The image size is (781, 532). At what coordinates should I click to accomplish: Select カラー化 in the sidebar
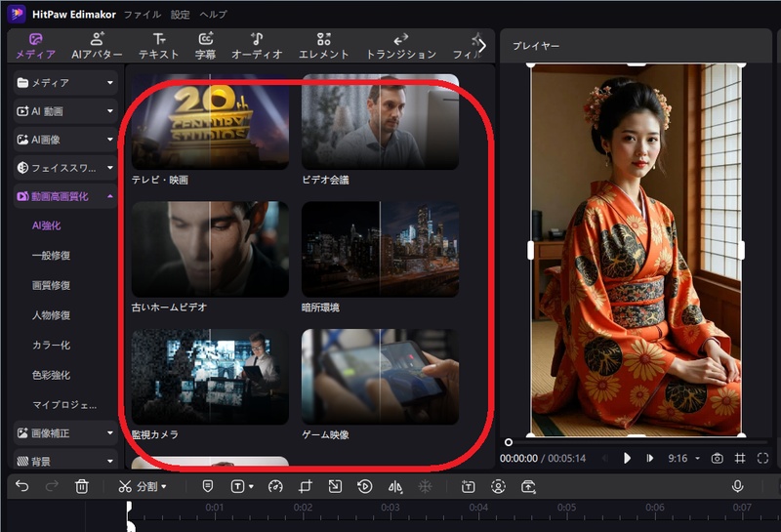[51, 346]
